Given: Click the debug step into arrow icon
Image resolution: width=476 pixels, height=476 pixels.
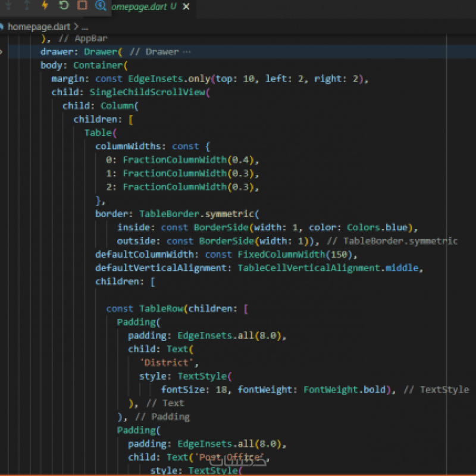Looking at the screenshot, I should 10,6.
